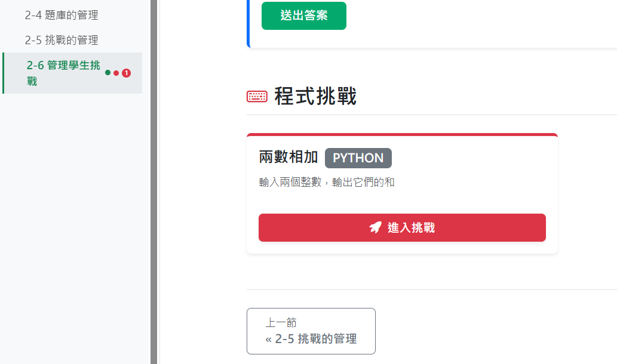The width and height of the screenshot is (617, 364).
Task: Go to 2-5 挑戰的管理 in sidebar
Action: click(x=62, y=41)
